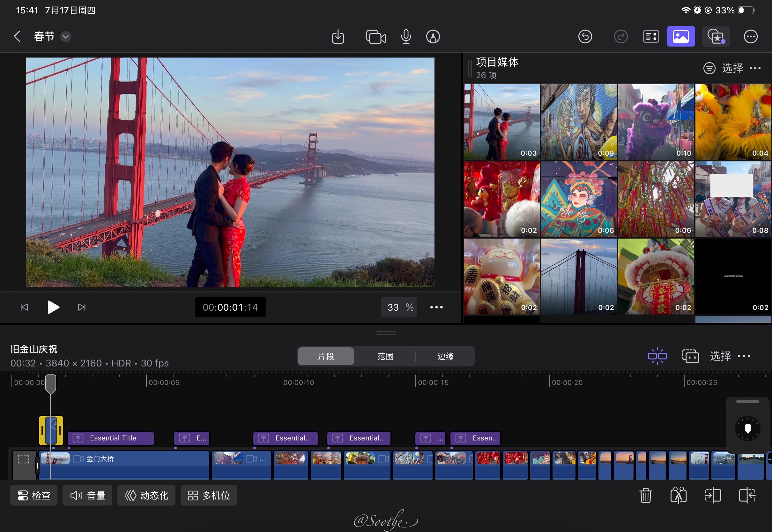Click the live drawing pen icon
The height and width of the screenshot is (532, 772).
[x=433, y=37]
